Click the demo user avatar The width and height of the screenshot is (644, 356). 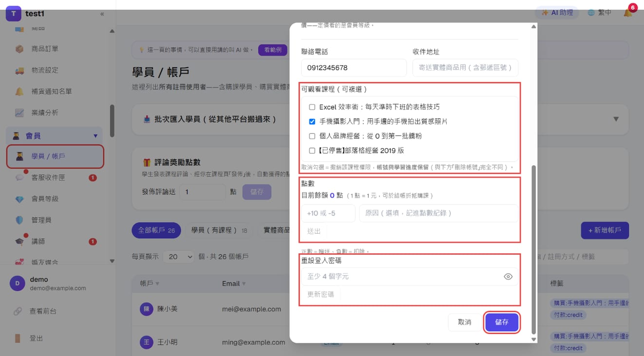pyautogui.click(x=18, y=283)
